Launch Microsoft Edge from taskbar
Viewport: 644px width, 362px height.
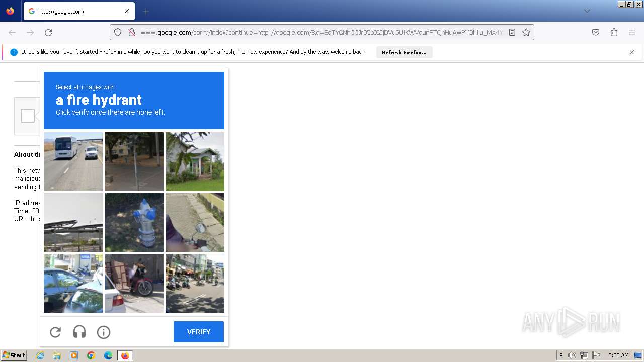108,355
